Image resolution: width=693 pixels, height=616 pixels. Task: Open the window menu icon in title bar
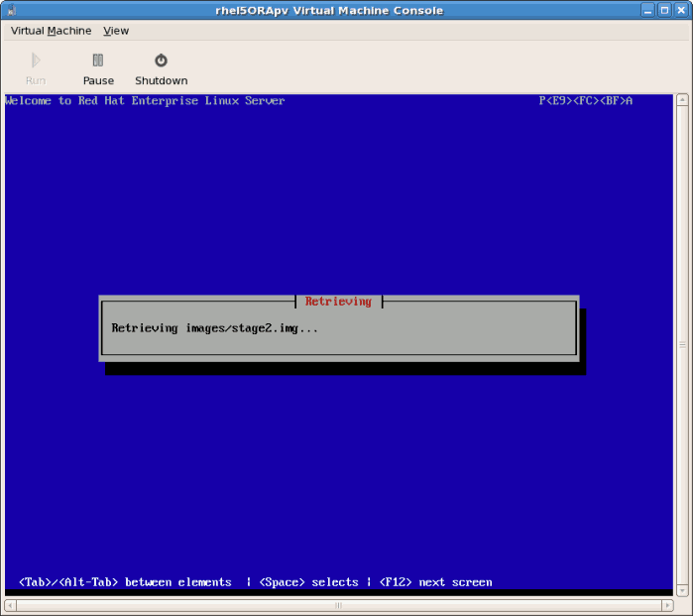click(11, 11)
